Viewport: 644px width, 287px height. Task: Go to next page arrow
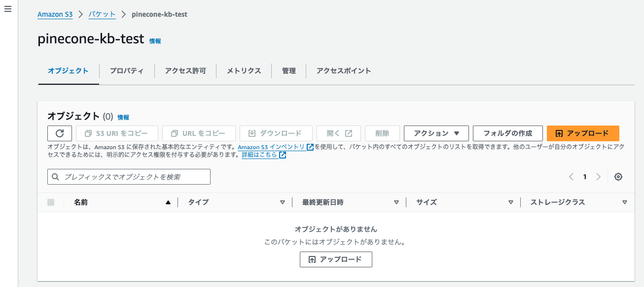599,177
